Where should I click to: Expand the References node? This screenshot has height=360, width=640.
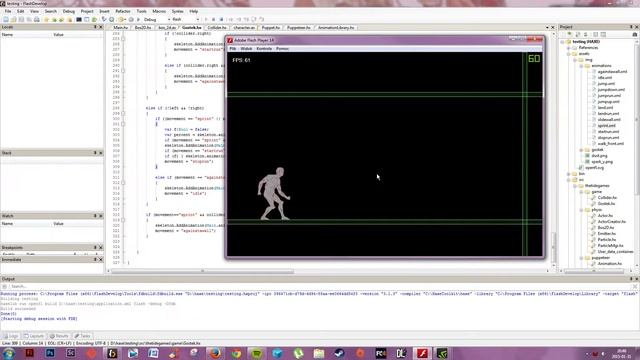(569, 48)
